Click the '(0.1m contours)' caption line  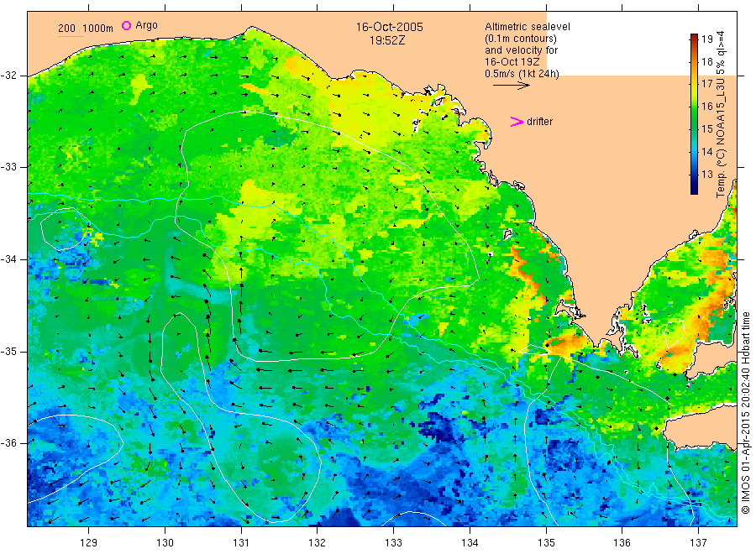(x=521, y=39)
